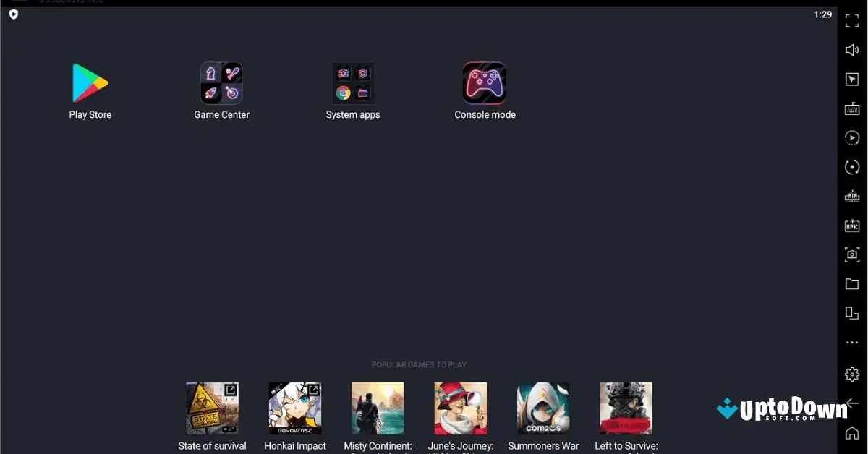The image size is (868, 454).
Task: Launch Console mode
Action: [485, 82]
